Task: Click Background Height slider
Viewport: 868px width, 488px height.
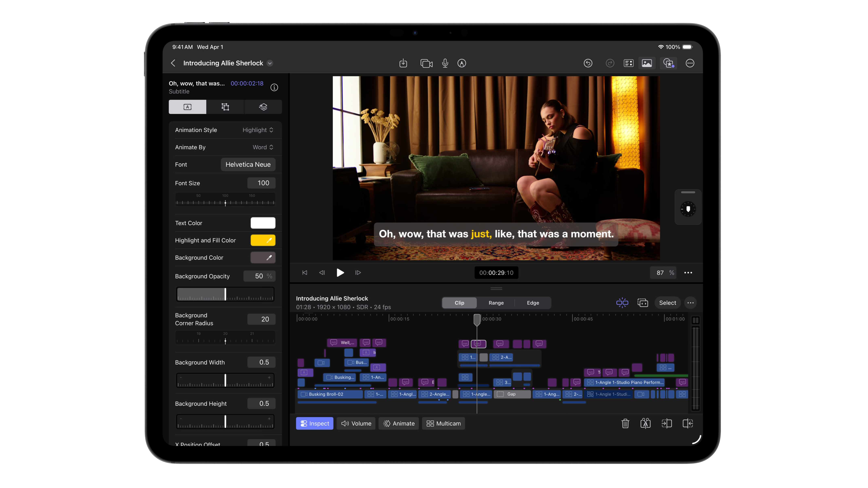Action: point(225,422)
